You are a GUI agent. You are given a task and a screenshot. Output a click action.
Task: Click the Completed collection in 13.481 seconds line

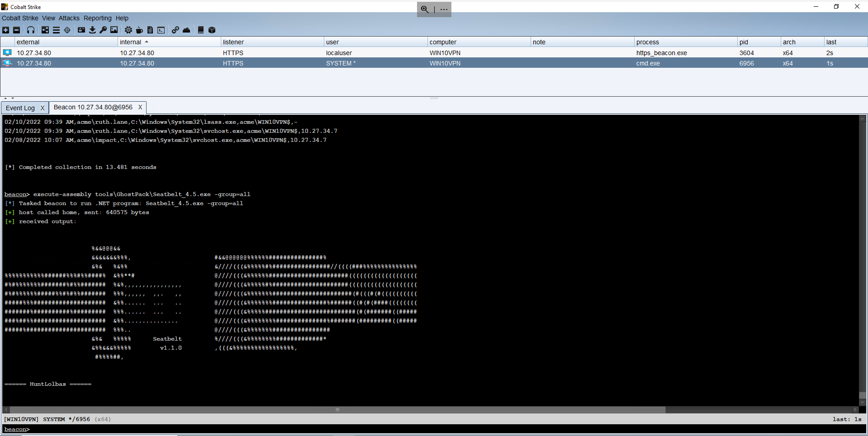[x=81, y=167]
